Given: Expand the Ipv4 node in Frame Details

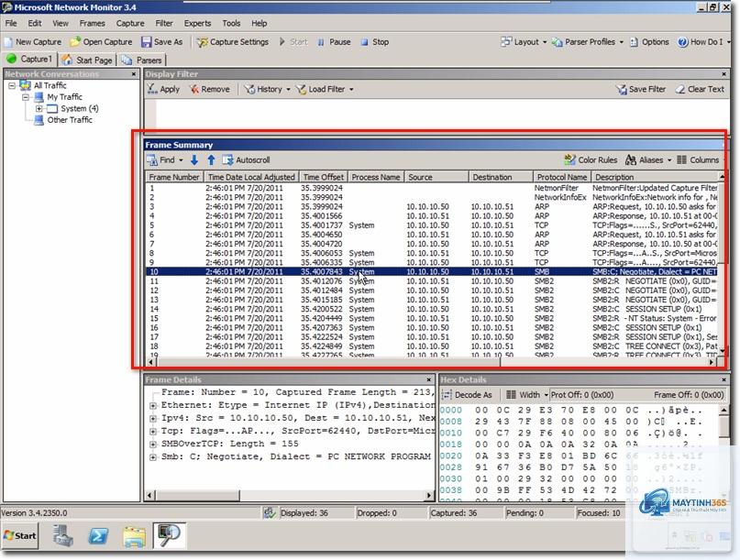Looking at the screenshot, I should (x=153, y=419).
